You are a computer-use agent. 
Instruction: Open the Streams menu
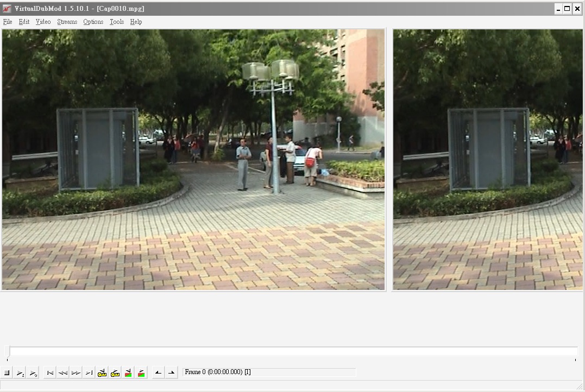pos(67,22)
